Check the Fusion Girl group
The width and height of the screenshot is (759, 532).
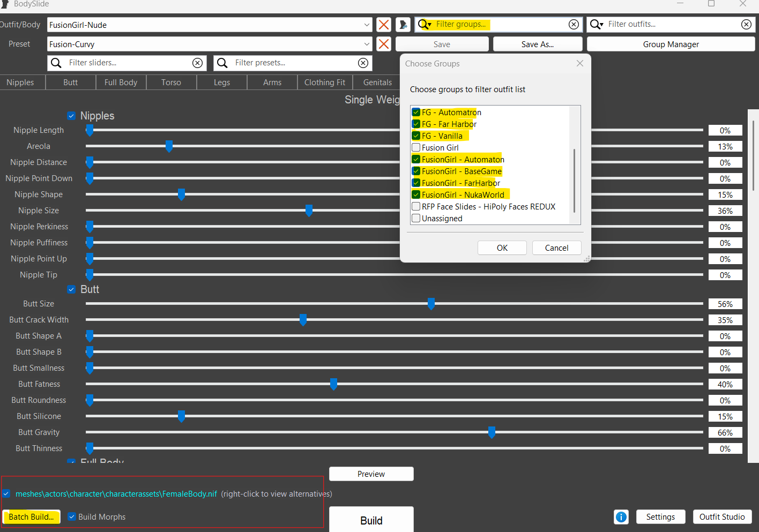pyautogui.click(x=416, y=148)
